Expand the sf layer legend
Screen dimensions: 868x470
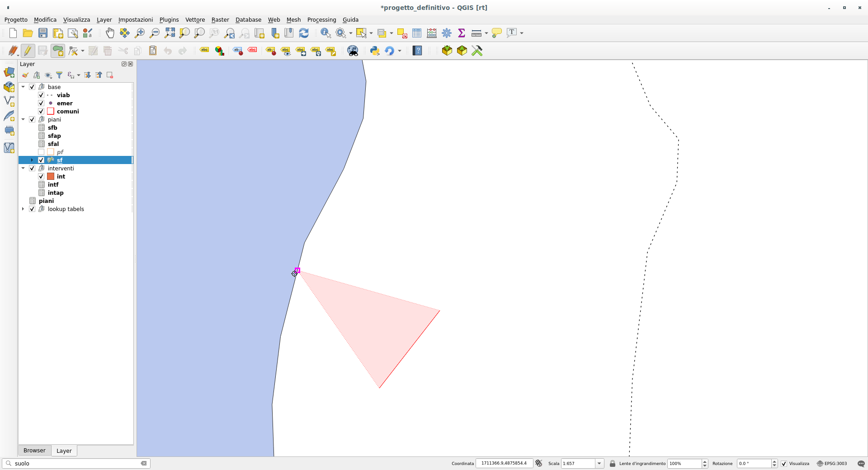(32, 160)
